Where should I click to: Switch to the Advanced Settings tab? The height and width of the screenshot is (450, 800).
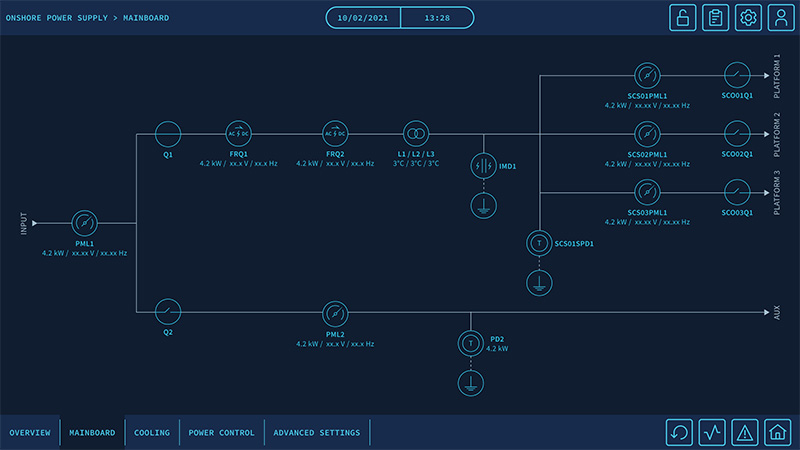(x=317, y=433)
